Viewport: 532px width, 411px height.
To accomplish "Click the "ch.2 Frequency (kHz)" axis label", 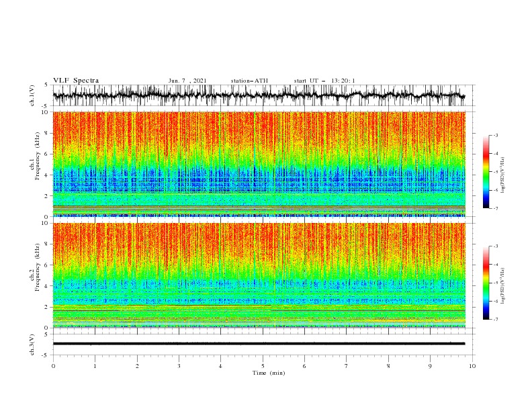I will pos(35,267).
